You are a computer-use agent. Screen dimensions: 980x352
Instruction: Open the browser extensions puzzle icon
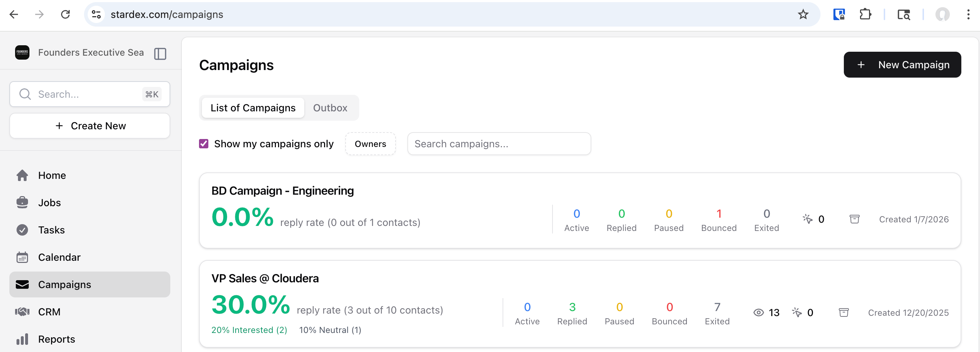[x=865, y=14]
